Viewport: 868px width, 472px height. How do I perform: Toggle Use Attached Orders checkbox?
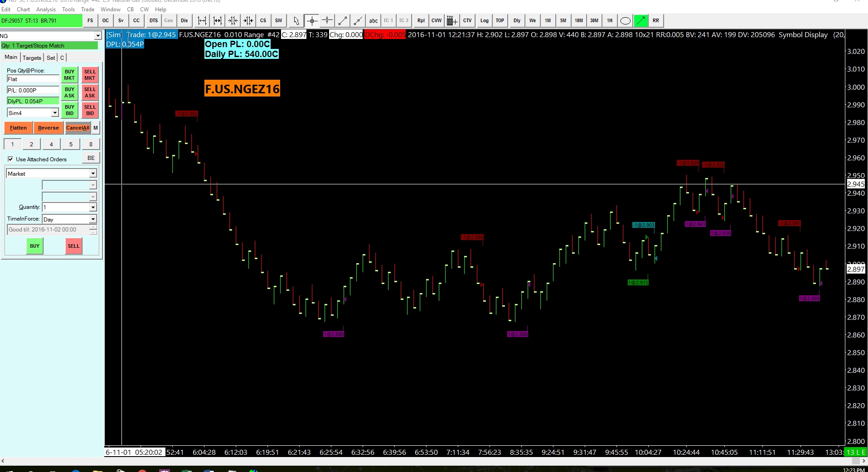[x=10, y=159]
